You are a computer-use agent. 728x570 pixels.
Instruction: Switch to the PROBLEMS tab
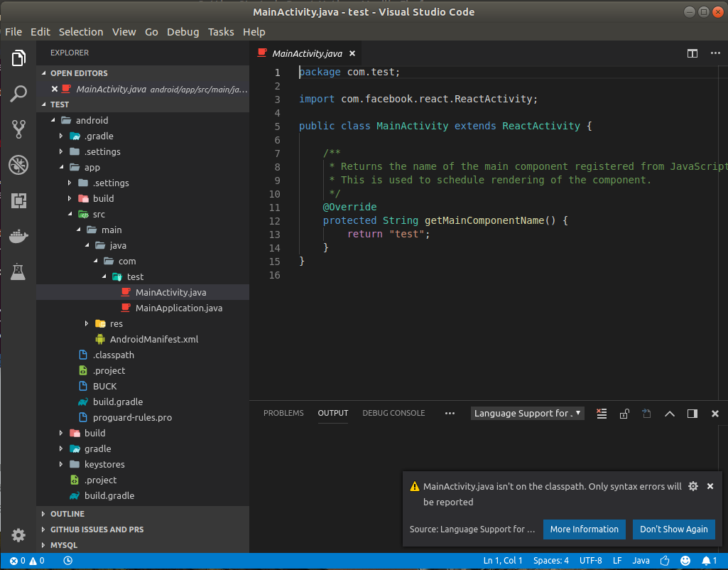coord(283,413)
